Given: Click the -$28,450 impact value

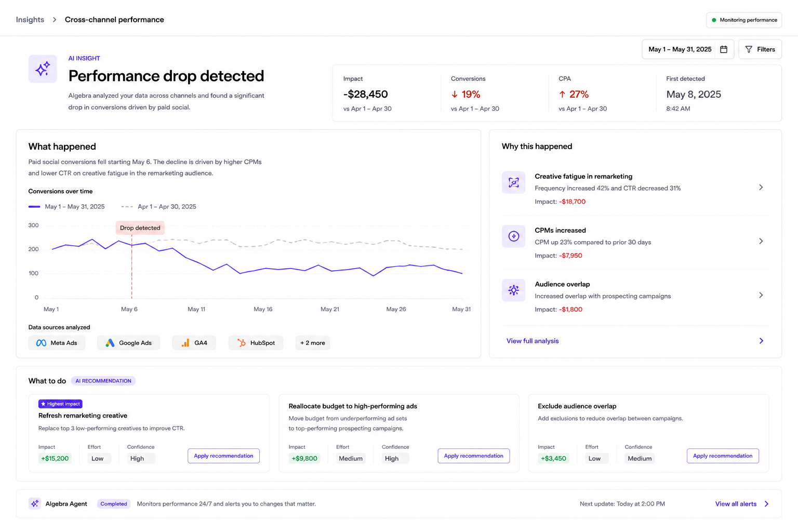Looking at the screenshot, I should click(x=366, y=95).
